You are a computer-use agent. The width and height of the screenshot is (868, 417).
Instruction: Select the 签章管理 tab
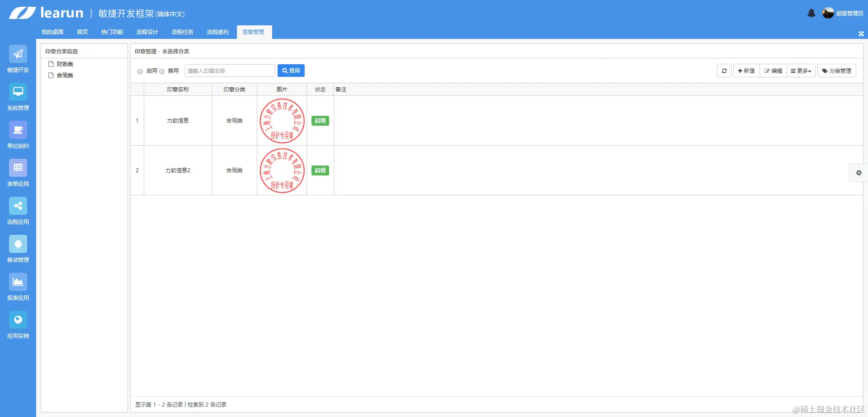click(254, 32)
